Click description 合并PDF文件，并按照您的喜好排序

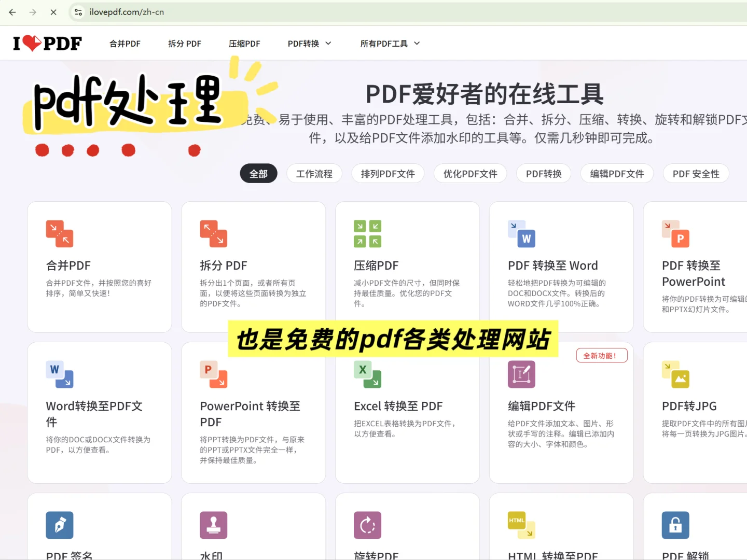(x=99, y=288)
